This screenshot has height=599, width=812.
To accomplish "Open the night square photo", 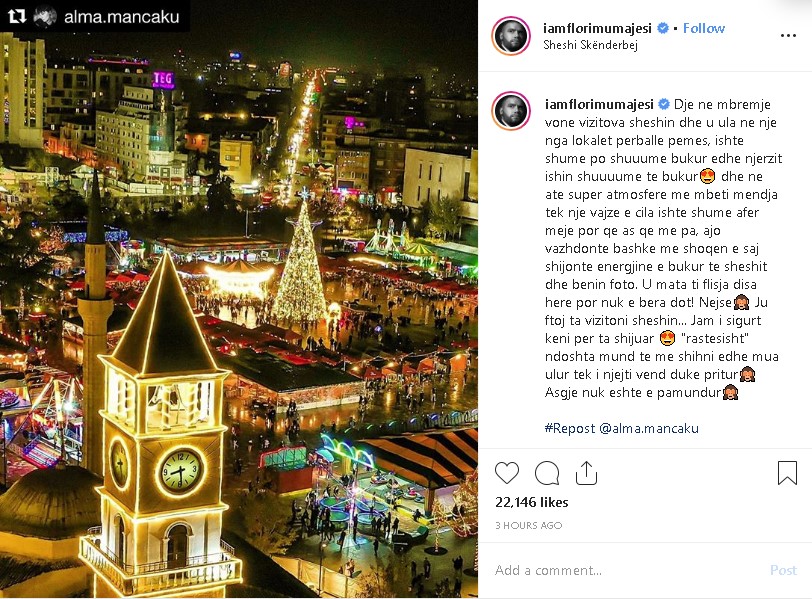I will [239, 299].
